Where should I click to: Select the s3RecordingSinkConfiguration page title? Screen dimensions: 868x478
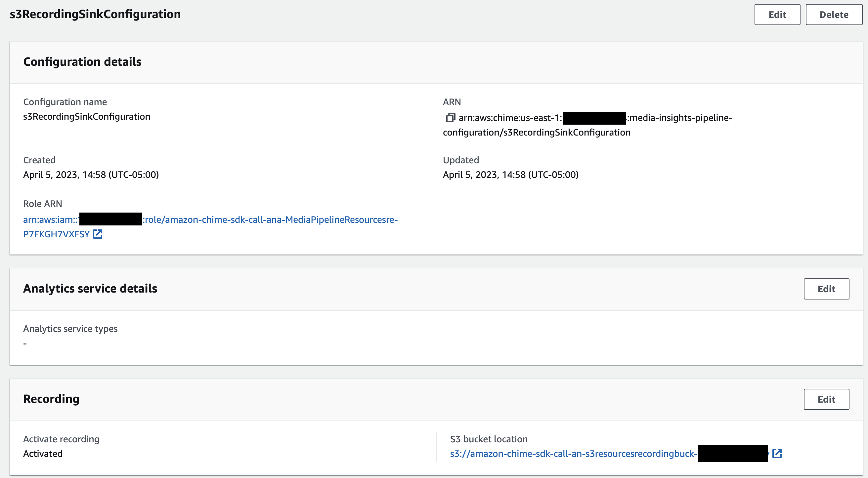95,14
